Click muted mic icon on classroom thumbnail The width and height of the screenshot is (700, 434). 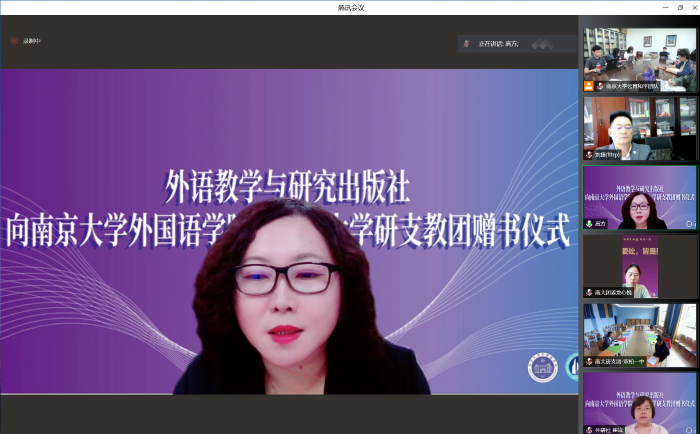[x=589, y=362]
